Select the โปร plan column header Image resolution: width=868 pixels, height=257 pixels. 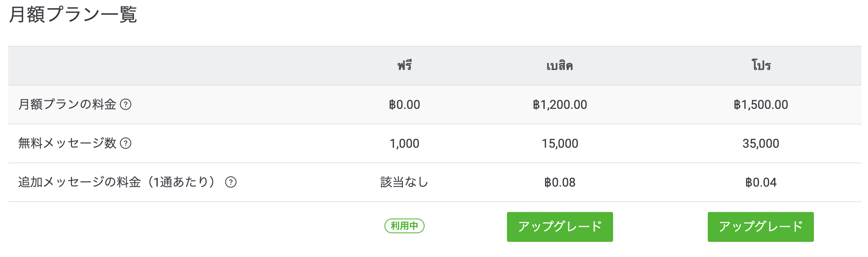[x=761, y=65]
